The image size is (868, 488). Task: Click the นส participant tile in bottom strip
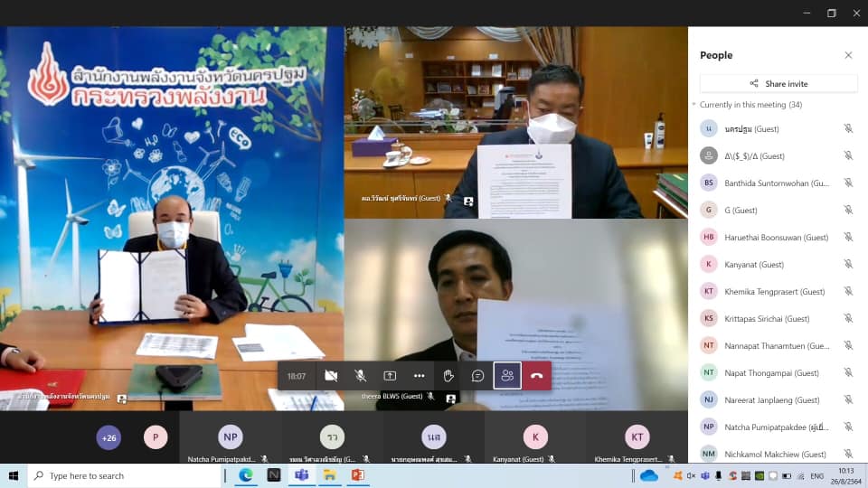tap(433, 437)
